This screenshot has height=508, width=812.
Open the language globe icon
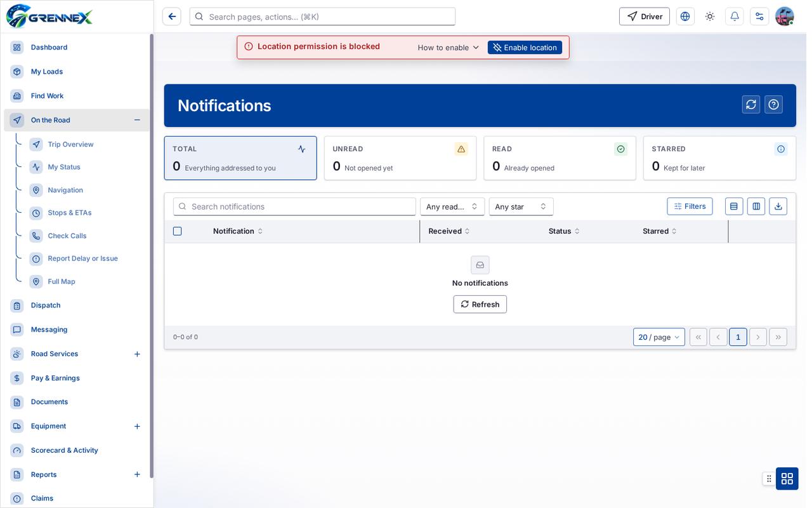[685, 17]
